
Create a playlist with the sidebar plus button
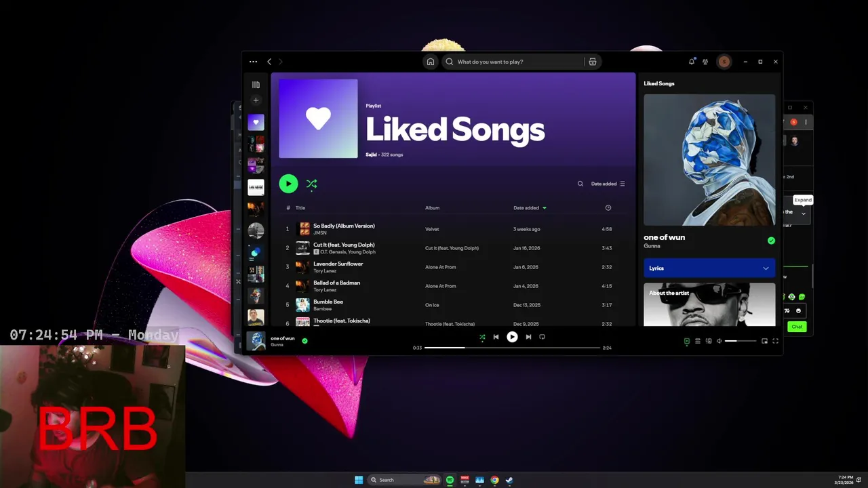[256, 100]
